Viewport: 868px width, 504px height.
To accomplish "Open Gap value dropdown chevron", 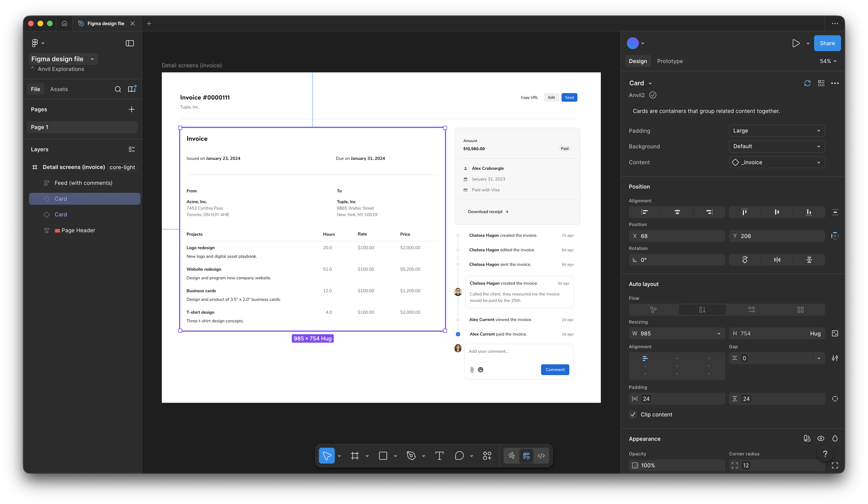I will point(819,358).
